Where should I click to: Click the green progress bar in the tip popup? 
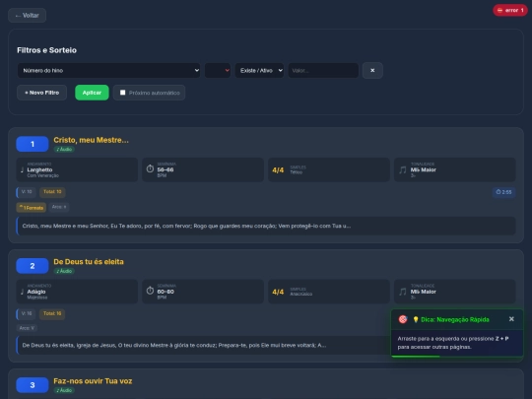pyautogui.click(x=416, y=357)
